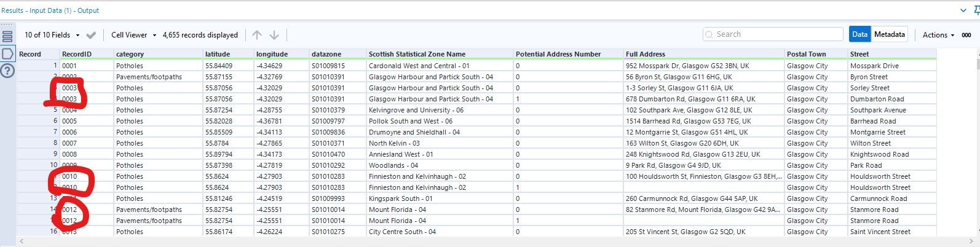Open the Actions dropdown menu

tap(938, 35)
